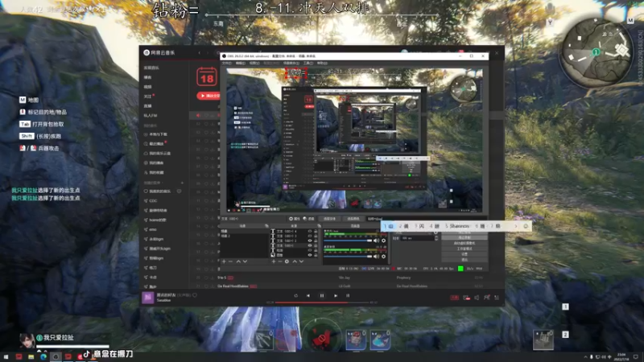Screen dimensions: 644x362
Task: Open OBS source properties gear icon
Action: coord(287,261)
